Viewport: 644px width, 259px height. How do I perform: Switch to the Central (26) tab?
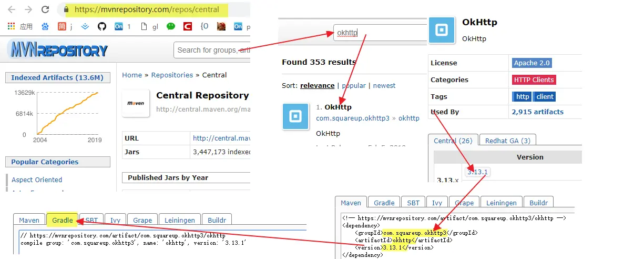(x=453, y=141)
